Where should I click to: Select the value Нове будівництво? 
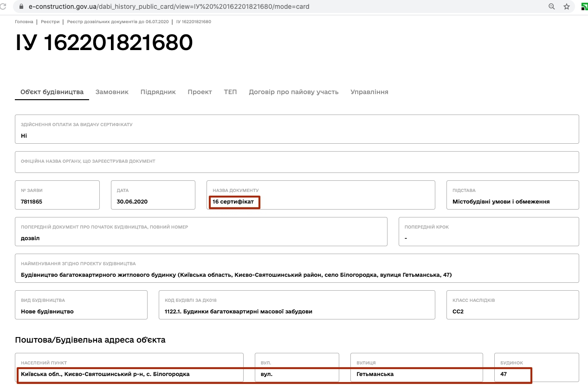click(47, 312)
